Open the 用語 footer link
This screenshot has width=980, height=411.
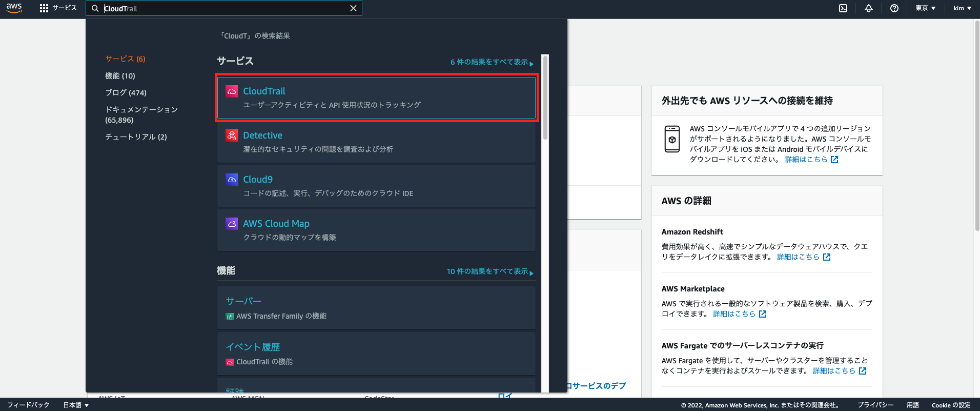pos(912,405)
